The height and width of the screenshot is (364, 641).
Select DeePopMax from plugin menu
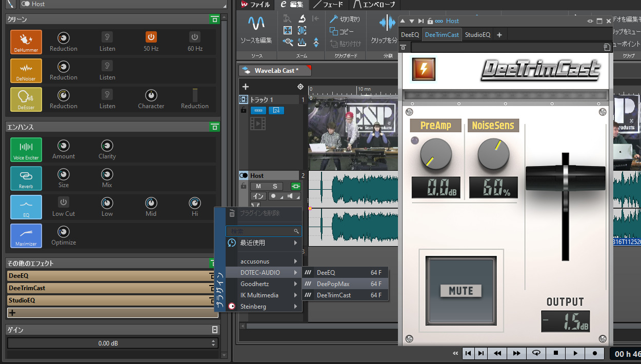(x=345, y=284)
